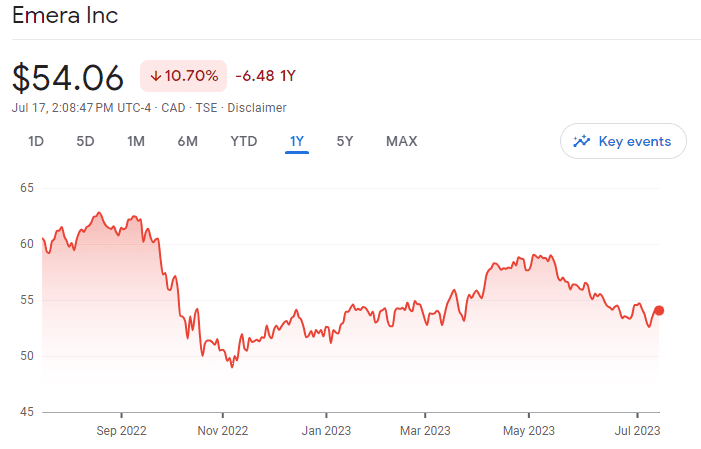This screenshot has height=449, width=701.
Task: Click the Jan 2023 axis label
Action: click(326, 431)
